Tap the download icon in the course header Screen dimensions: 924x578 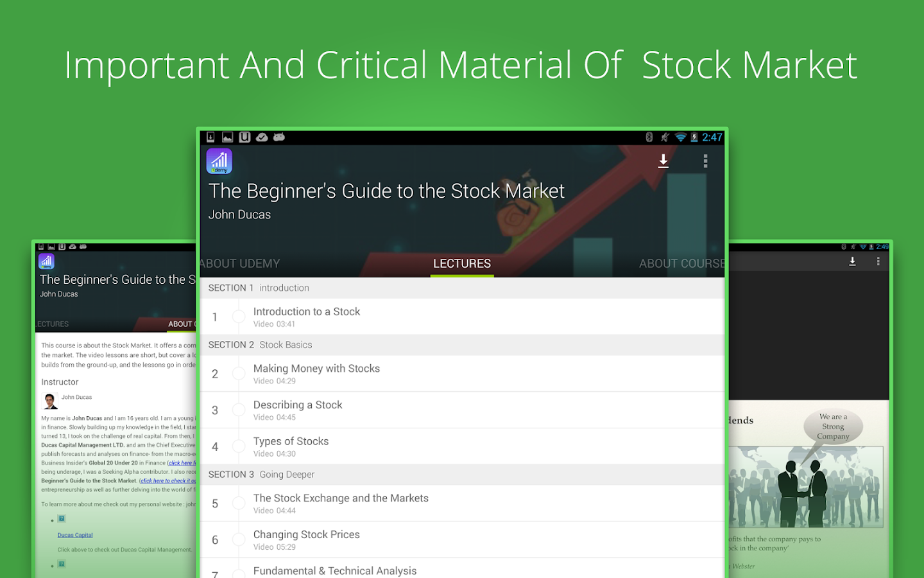[x=663, y=161]
